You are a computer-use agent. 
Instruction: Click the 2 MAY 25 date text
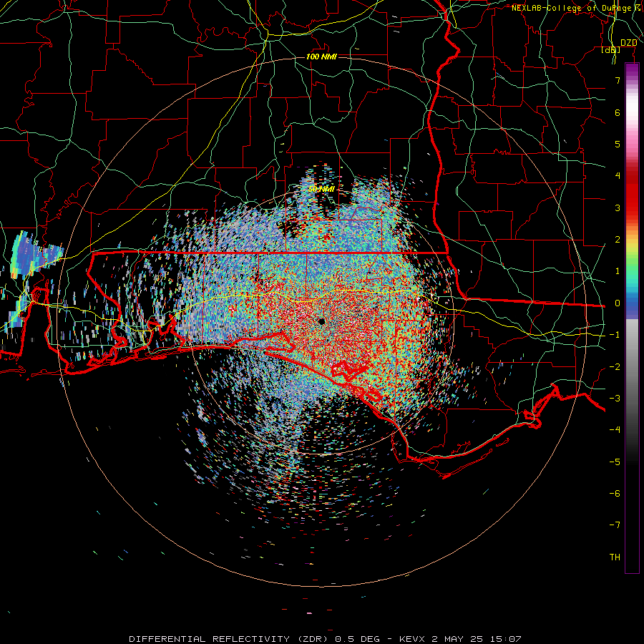(x=457, y=639)
